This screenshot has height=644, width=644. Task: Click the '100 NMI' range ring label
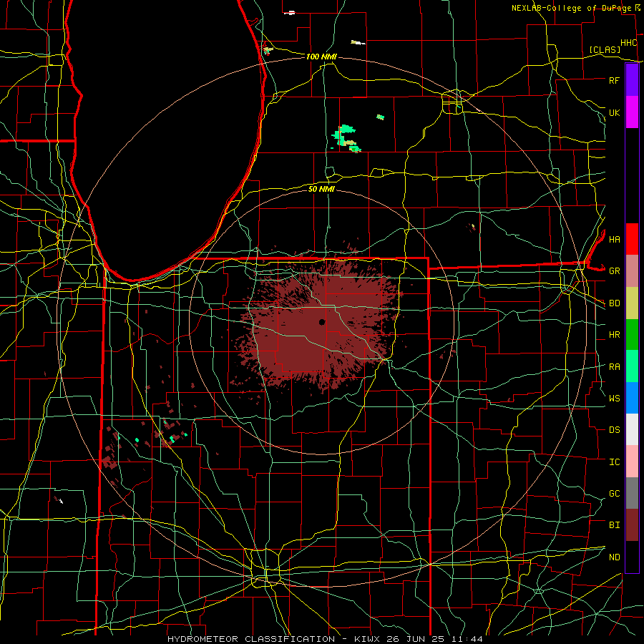tap(321, 57)
